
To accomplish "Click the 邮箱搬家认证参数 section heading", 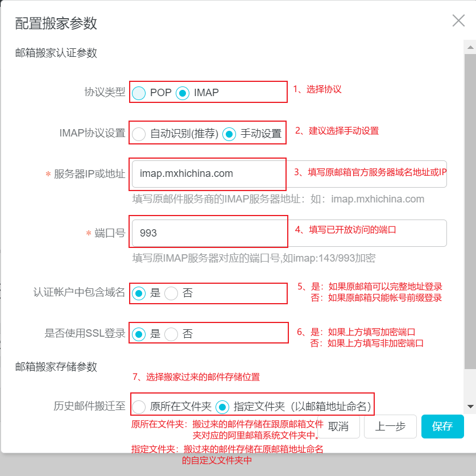I will [41, 53].
